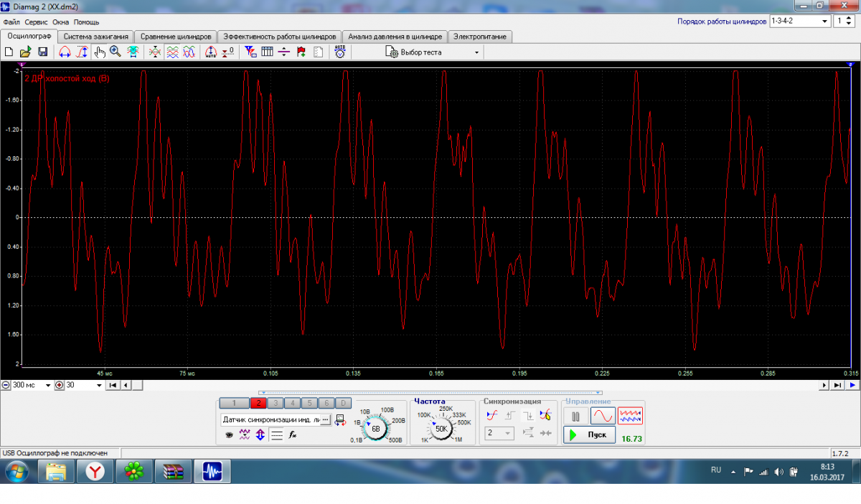Click the save file floppy disk icon

pos(43,52)
